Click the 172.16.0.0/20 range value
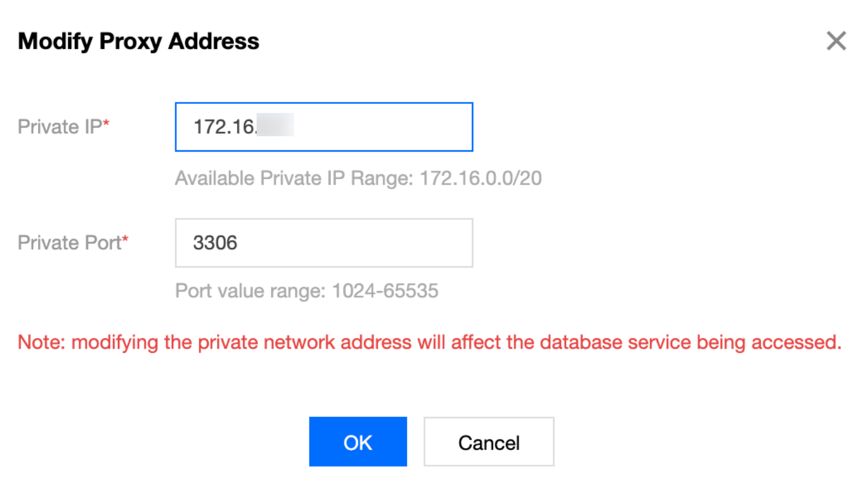 pyautogui.click(x=480, y=179)
